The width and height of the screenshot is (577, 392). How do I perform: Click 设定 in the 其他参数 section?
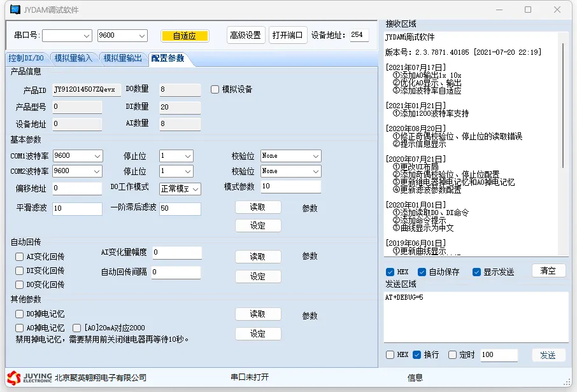point(258,334)
